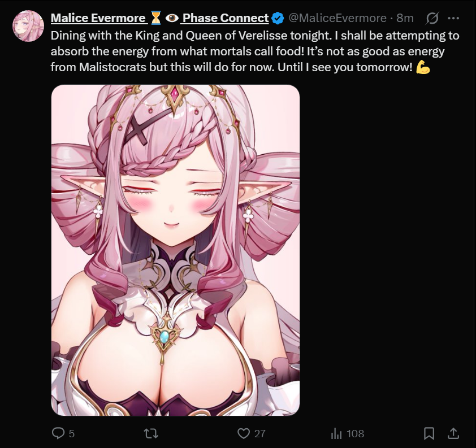Open the share post icon
The width and height of the screenshot is (476, 448).
[453, 433]
